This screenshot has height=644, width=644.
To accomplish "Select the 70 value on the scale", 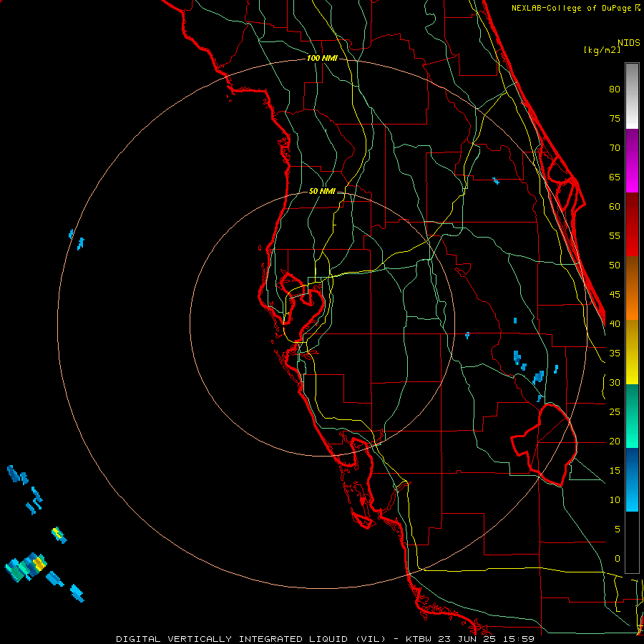I will click(x=615, y=148).
